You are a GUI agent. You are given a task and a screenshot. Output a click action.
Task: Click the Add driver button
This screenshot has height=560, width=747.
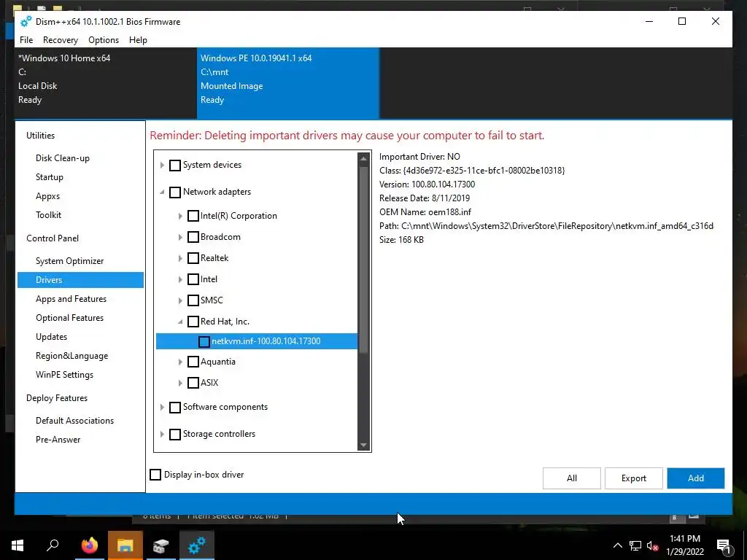[695, 478]
